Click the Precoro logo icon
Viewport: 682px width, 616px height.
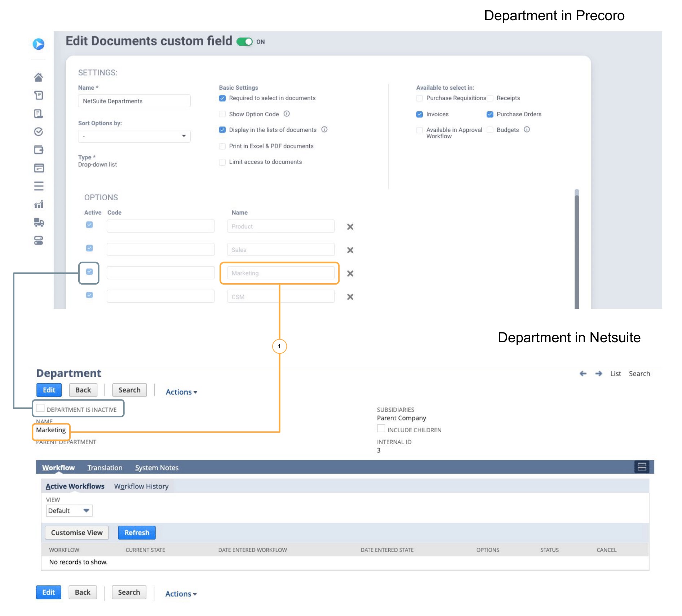coord(39,44)
